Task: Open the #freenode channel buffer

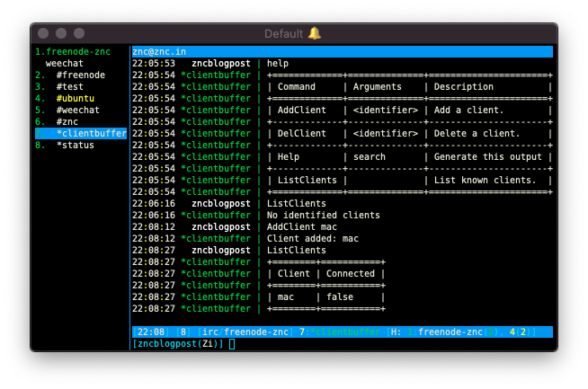Action: point(70,75)
